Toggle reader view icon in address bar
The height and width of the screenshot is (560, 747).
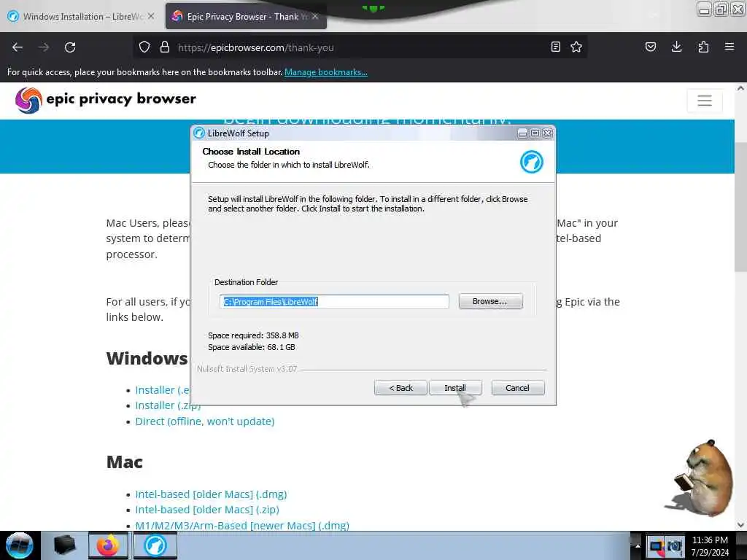point(555,47)
